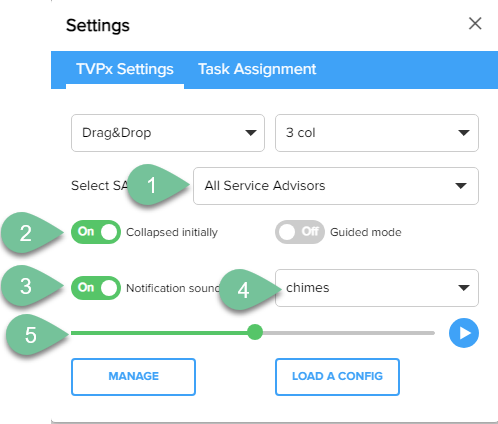Open the Drag&Drop dropdown

168,133
